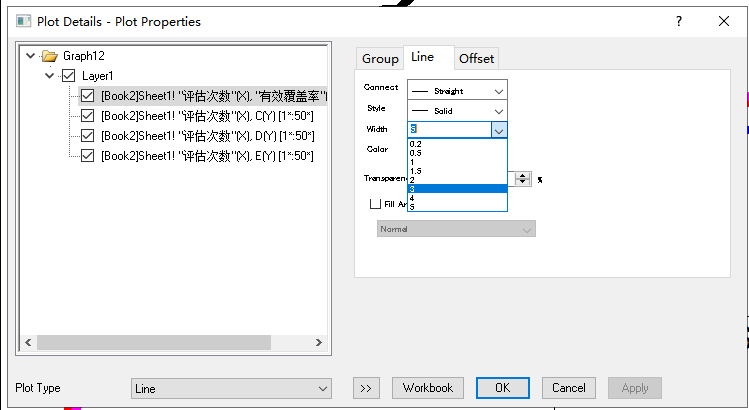Click the tree panel scroll right arrow

click(318, 342)
